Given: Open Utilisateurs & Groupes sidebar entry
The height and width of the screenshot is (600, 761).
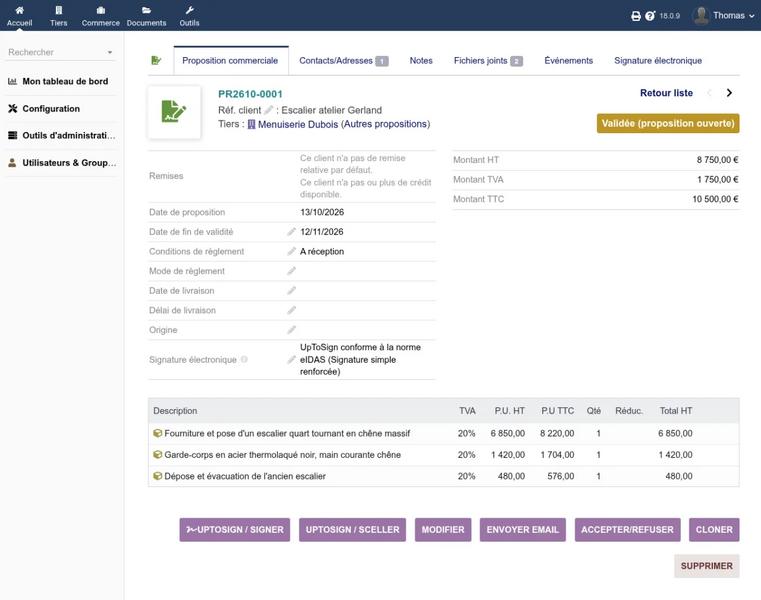Looking at the screenshot, I should click(69, 163).
